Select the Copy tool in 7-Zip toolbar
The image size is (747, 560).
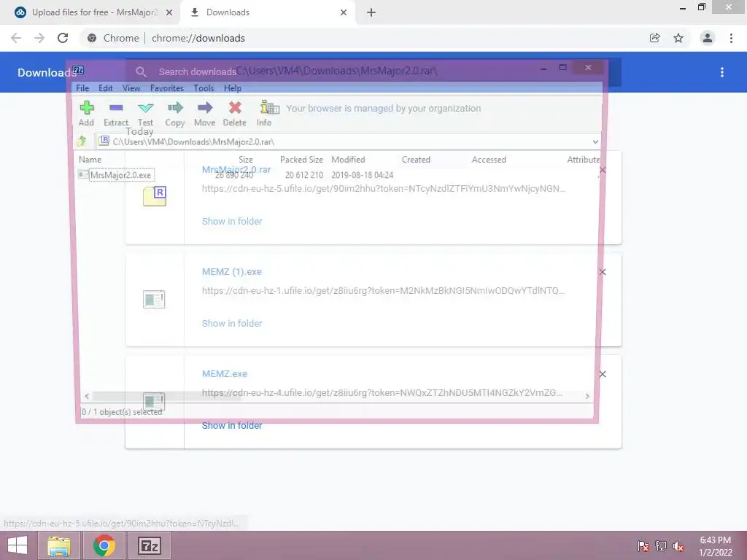[175, 113]
